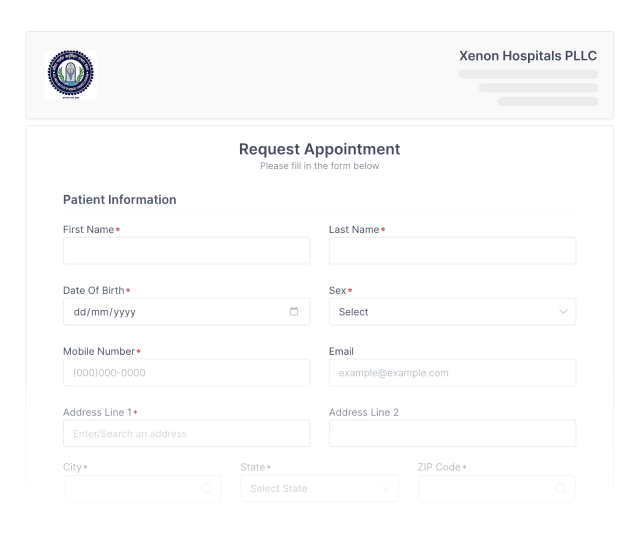Click the Address Line 1 search field
The height and width of the screenshot is (560, 640).
tap(187, 433)
